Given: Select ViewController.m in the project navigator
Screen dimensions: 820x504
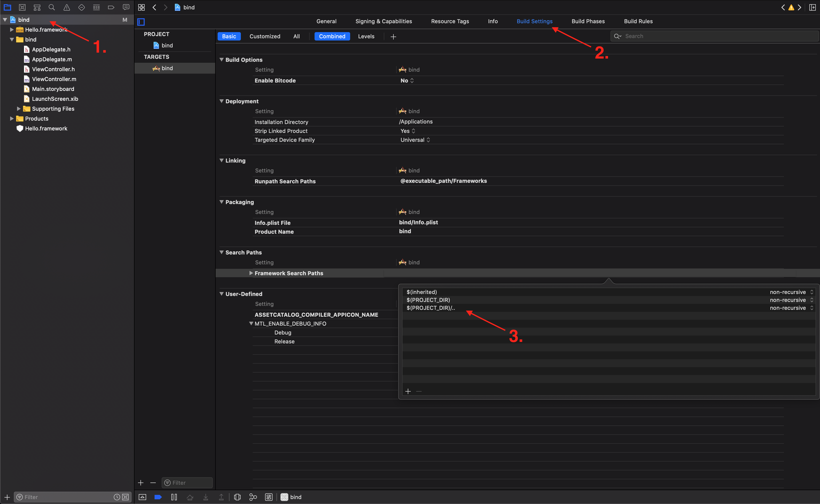Looking at the screenshot, I should tap(54, 79).
